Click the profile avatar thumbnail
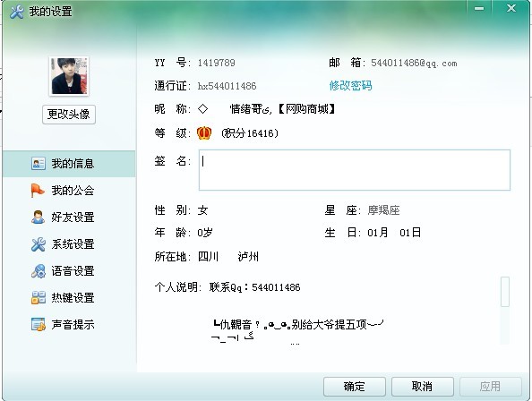The width and height of the screenshot is (532, 401). pyautogui.click(x=69, y=76)
